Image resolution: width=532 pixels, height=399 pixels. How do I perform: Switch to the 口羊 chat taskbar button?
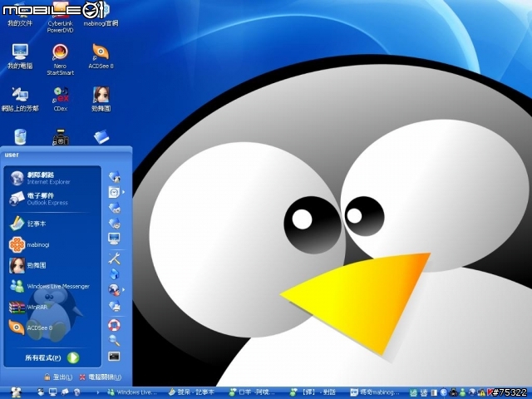pos(252,392)
